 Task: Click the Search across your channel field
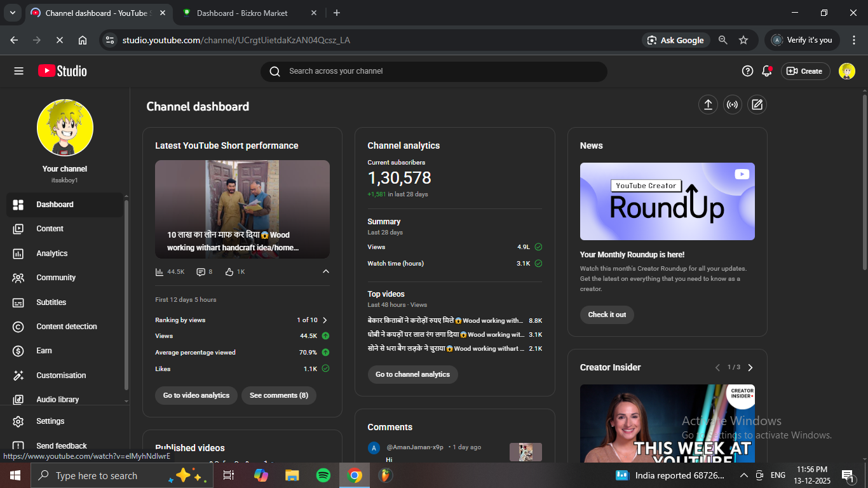(x=438, y=71)
